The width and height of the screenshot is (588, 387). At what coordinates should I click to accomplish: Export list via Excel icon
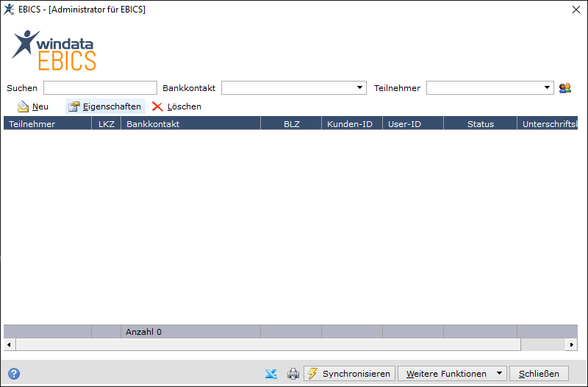click(270, 374)
